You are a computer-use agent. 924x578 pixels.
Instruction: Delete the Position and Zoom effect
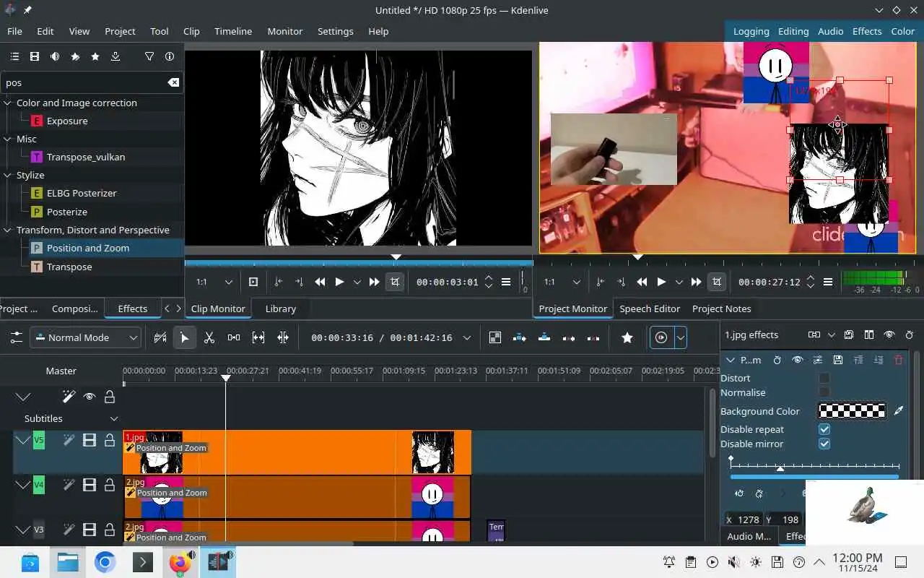point(899,359)
